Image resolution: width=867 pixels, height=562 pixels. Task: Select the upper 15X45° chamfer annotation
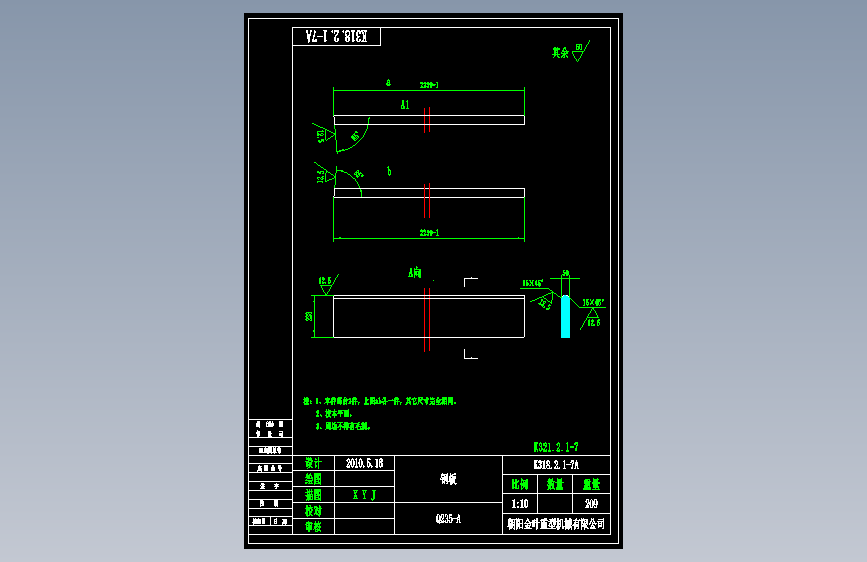(532, 283)
